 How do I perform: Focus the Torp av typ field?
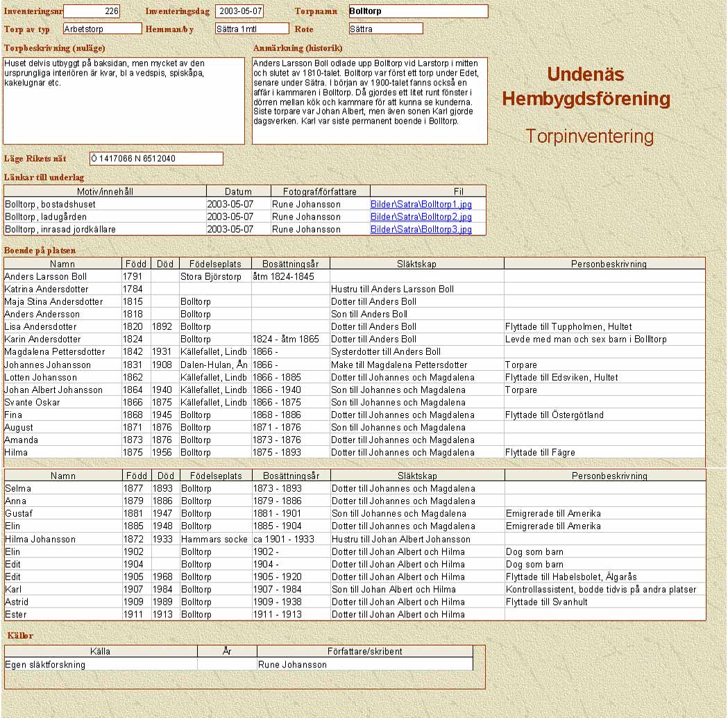pyautogui.click(x=102, y=29)
